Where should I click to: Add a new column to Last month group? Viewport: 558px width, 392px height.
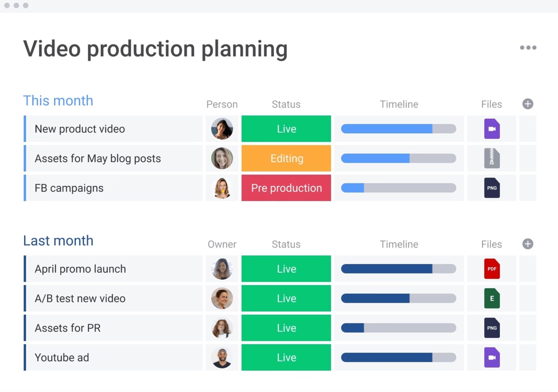528,244
